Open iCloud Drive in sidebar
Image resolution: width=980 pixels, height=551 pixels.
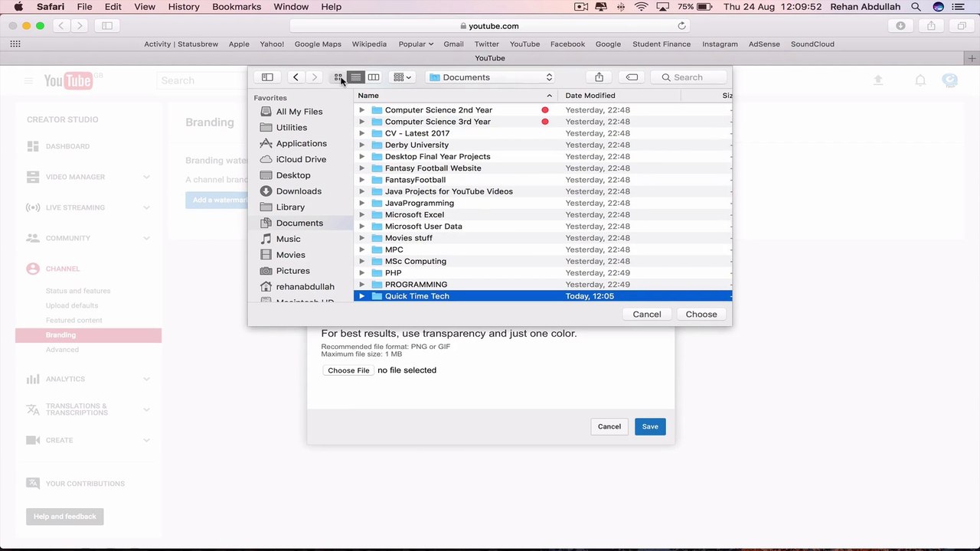tap(301, 159)
